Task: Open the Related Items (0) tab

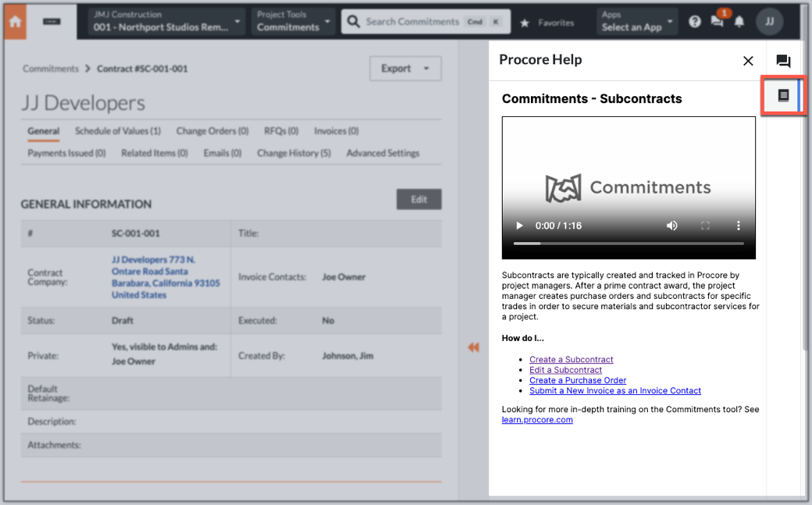Action: [x=155, y=153]
